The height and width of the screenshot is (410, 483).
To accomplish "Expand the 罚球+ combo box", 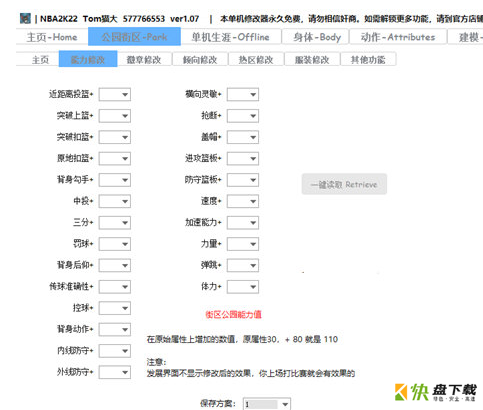I will coord(115,244).
